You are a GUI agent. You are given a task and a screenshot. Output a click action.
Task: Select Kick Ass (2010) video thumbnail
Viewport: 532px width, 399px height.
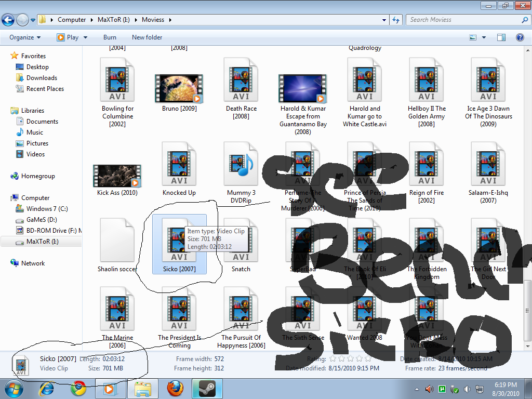coord(117,177)
